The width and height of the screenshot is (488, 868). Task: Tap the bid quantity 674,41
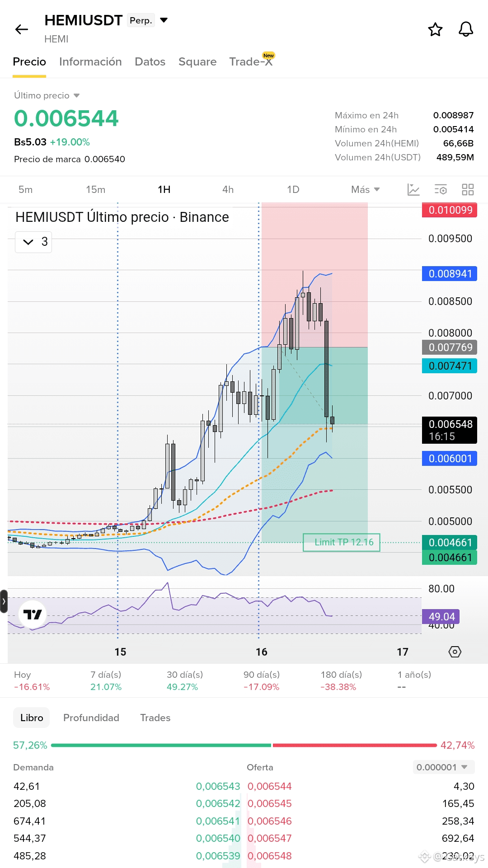30,821
